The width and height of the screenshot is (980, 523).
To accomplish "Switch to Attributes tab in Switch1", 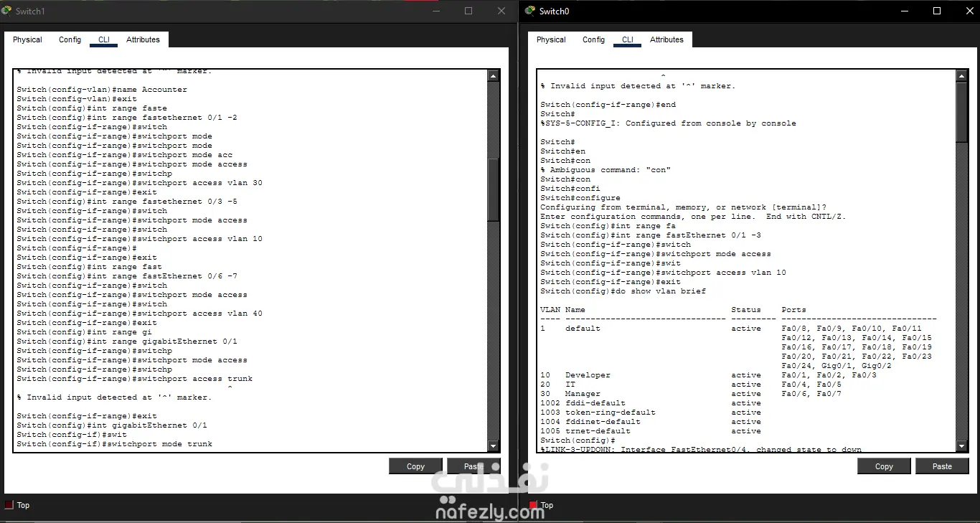I will (x=143, y=39).
